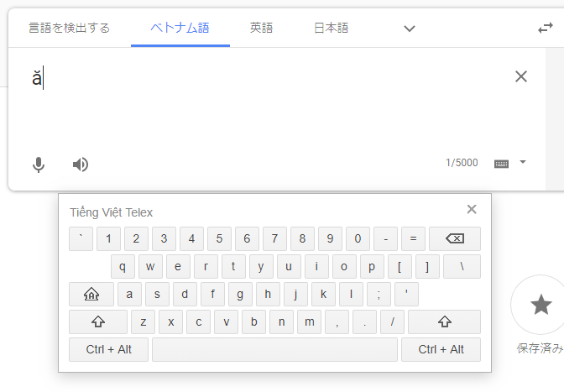This screenshot has width=564, height=392.
Task: Tap the q key
Action: [123, 266]
